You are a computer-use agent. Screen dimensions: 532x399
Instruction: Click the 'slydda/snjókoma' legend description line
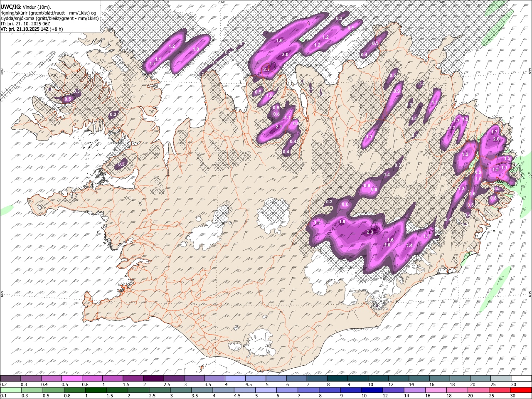(x=49, y=18)
